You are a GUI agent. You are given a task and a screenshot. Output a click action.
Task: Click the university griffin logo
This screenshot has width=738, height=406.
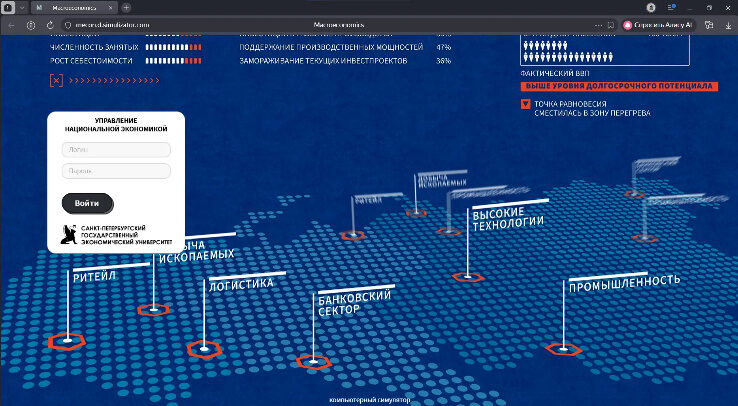click(69, 235)
